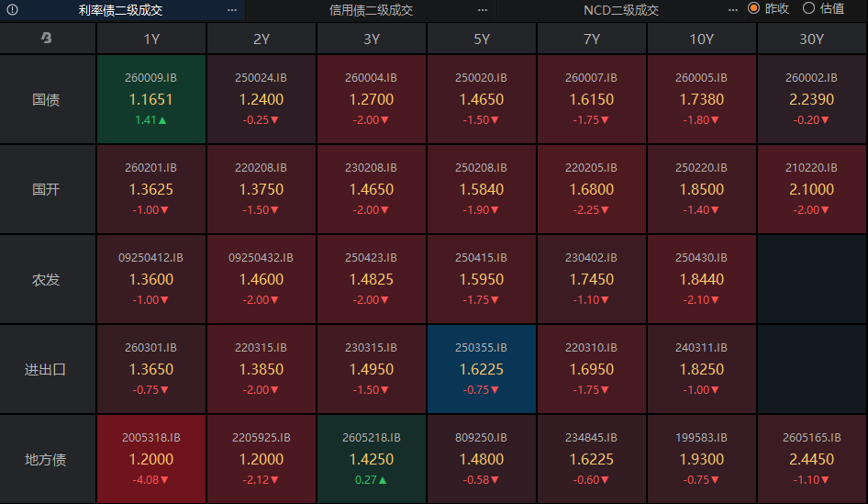Click bond code 250415.IB
868x504 pixels.
pyautogui.click(x=481, y=258)
